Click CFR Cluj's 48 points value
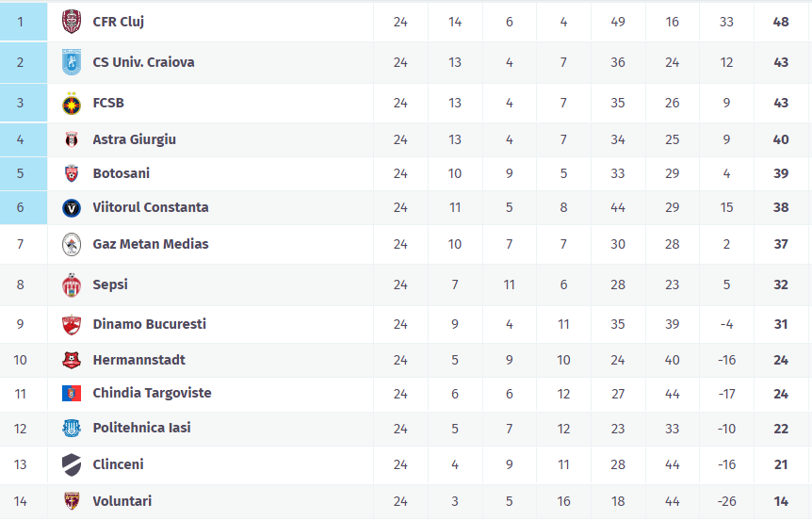Image resolution: width=812 pixels, height=520 pixels. pos(781,21)
